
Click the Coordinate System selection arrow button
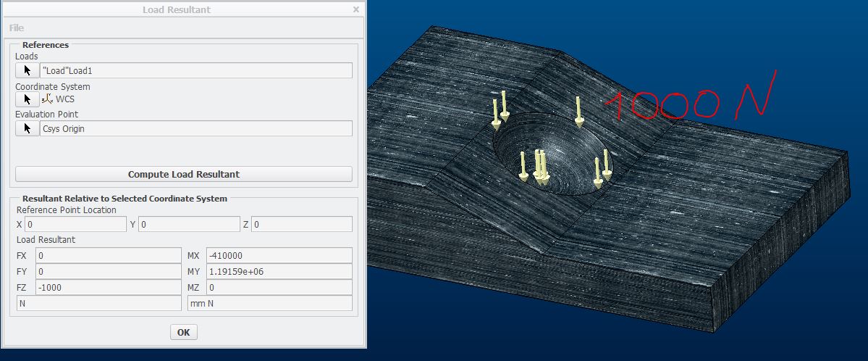[27, 99]
